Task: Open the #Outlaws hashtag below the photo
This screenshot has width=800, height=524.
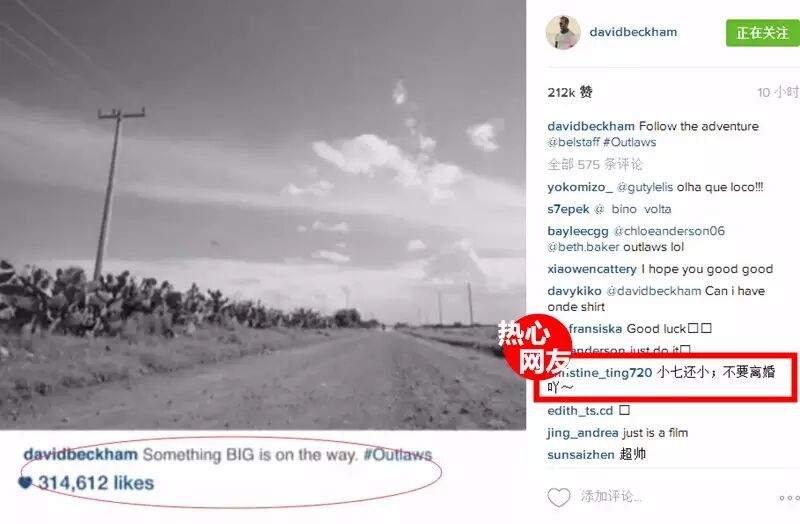Action: pos(397,455)
